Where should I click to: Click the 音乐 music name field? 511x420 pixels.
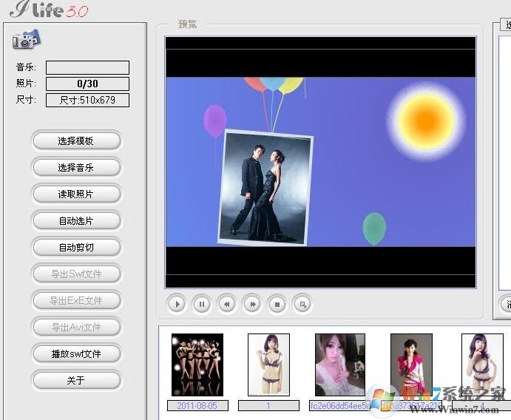click(x=87, y=67)
